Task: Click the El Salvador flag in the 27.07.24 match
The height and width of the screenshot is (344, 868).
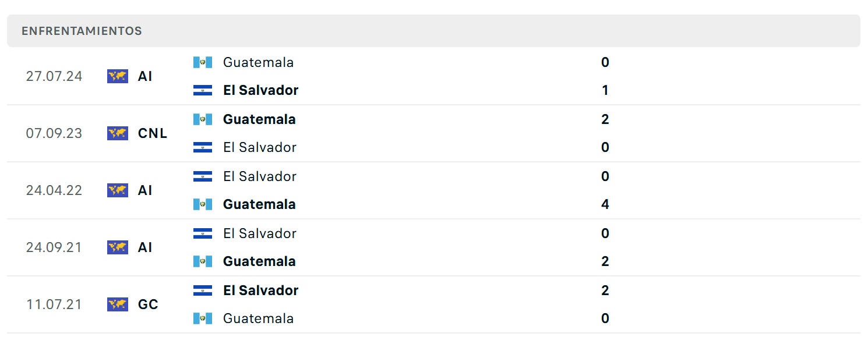Action: tap(203, 90)
